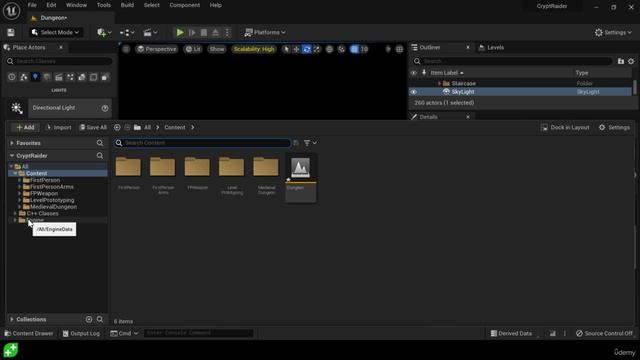Click the Stop playback button
Image resolution: width=640 pixels, height=360 pixels.
[x=204, y=32]
